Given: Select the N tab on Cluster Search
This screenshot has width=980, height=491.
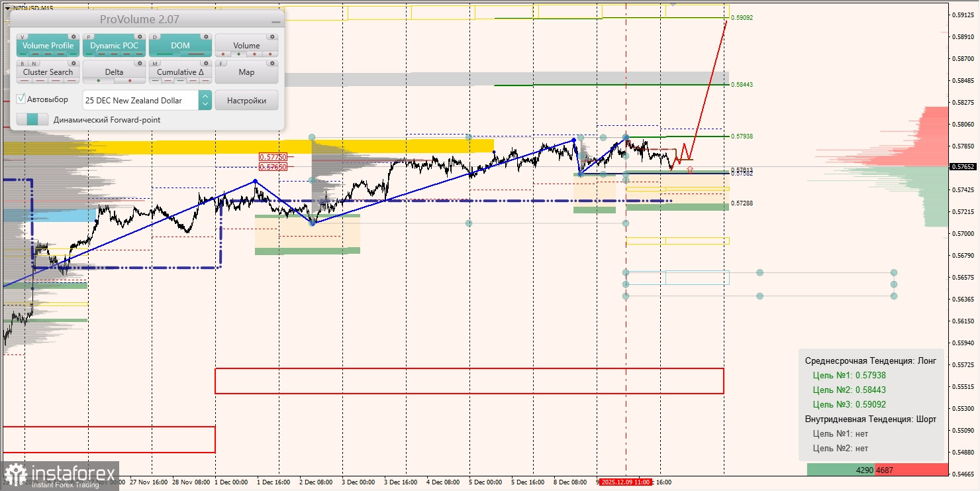Looking at the screenshot, I should [x=34, y=64].
